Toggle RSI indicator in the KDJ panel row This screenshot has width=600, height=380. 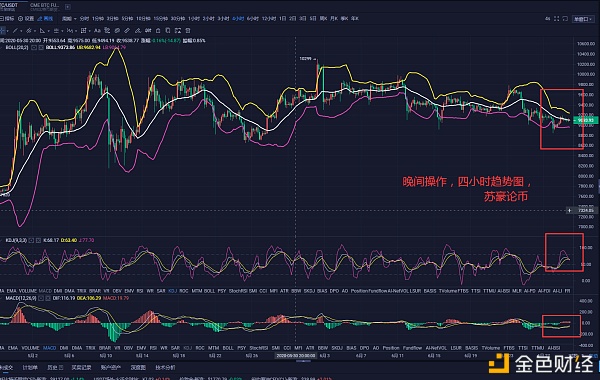click(x=140, y=291)
